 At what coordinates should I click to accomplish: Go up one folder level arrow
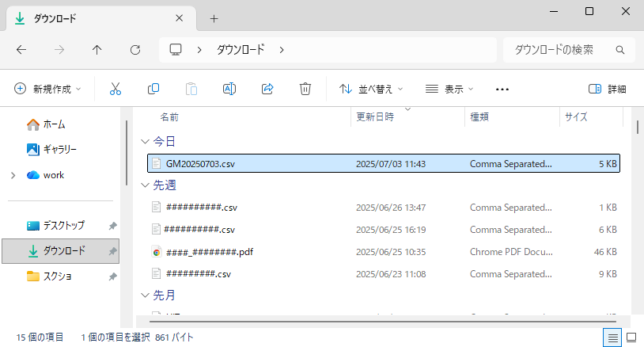click(97, 50)
